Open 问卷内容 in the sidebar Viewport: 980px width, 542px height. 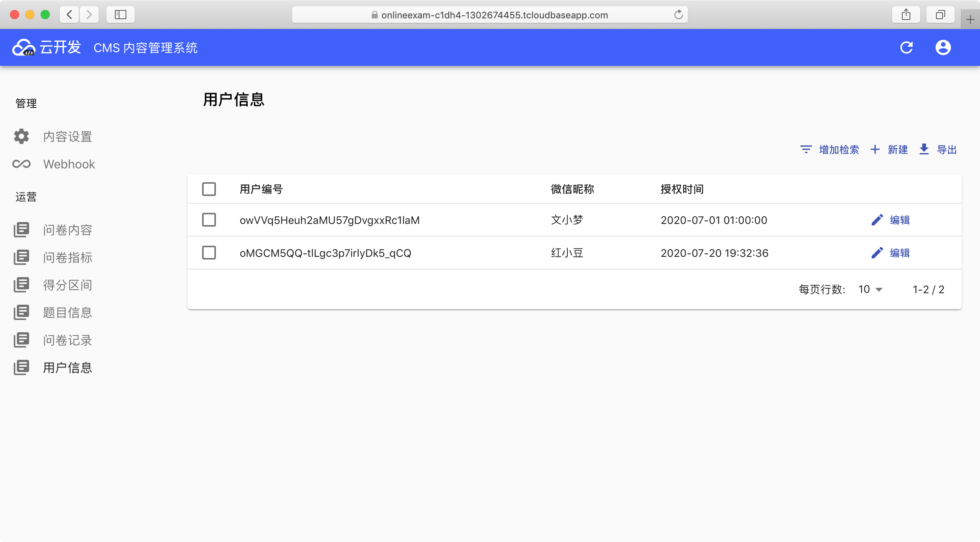click(67, 230)
